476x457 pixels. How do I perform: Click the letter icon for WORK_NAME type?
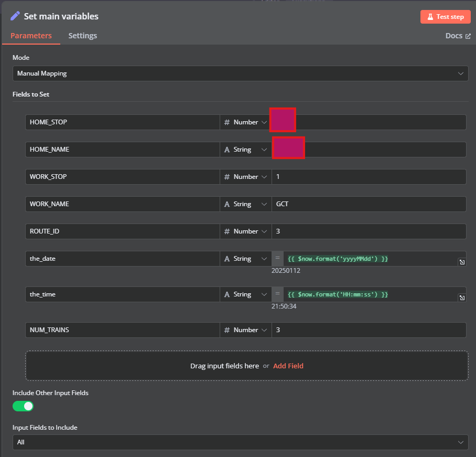[x=227, y=204]
